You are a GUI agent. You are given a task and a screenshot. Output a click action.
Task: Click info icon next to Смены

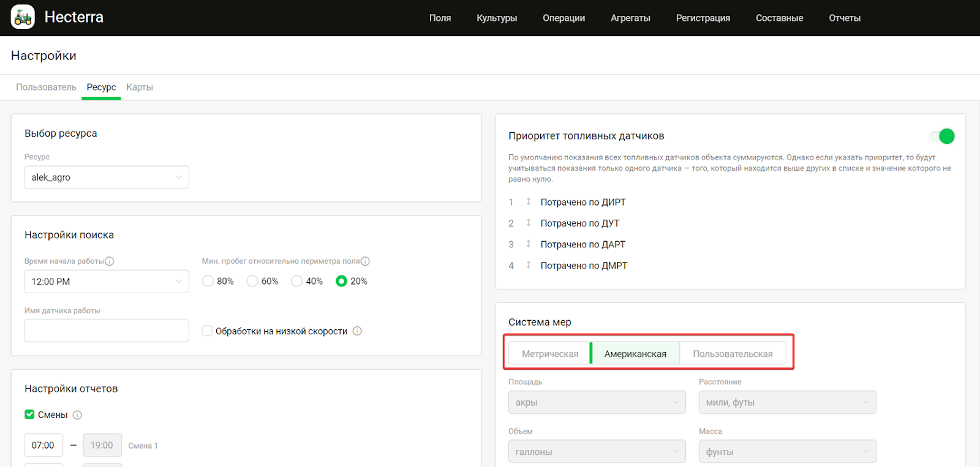77,415
